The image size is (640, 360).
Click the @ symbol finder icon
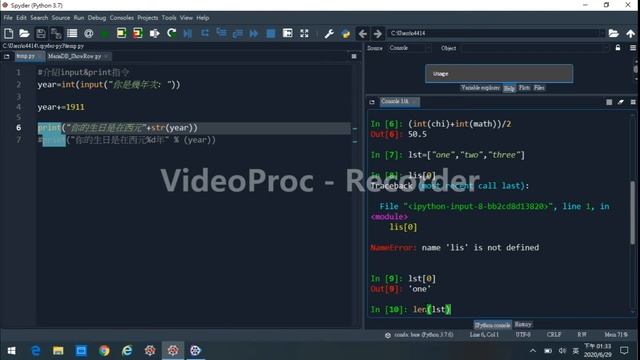(89, 33)
